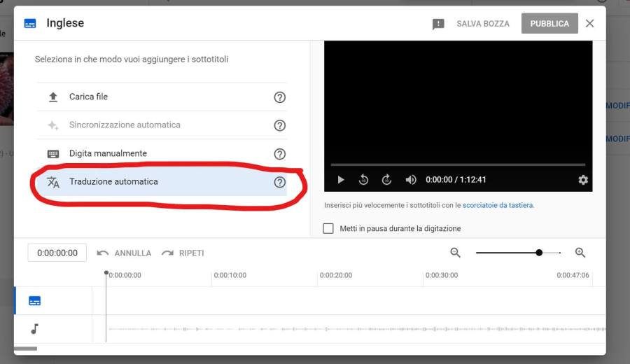Click the PUBBLICA button

549,24
